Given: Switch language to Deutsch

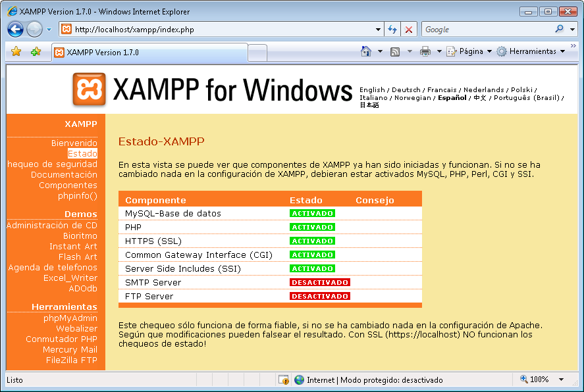Looking at the screenshot, I should coord(406,90).
